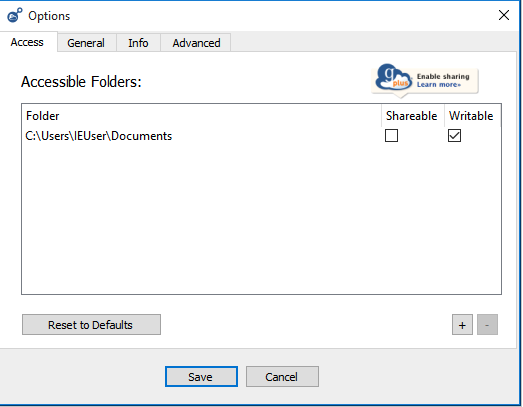Viewport: 523px width, 407px height.
Task: Reset to Defaults
Action: pyautogui.click(x=91, y=325)
